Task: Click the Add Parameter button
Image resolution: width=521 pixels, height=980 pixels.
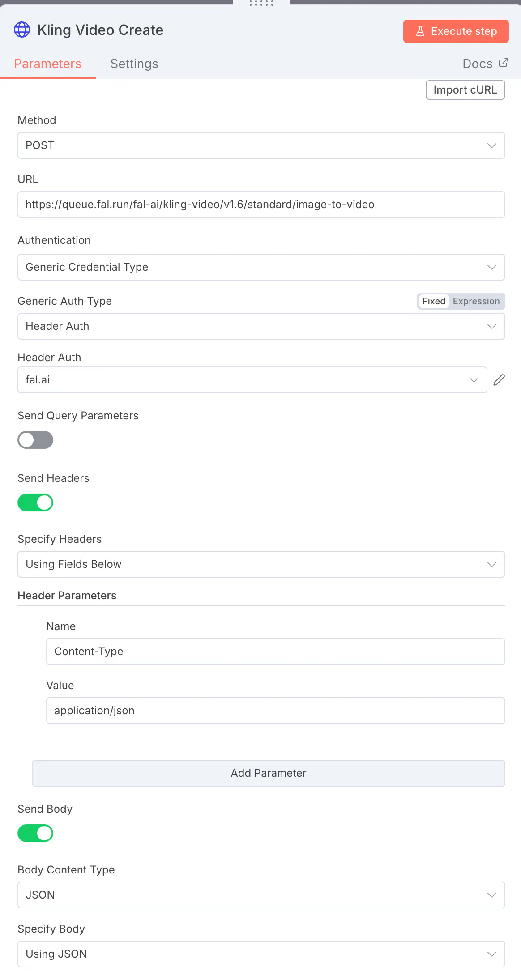Action: (x=269, y=773)
